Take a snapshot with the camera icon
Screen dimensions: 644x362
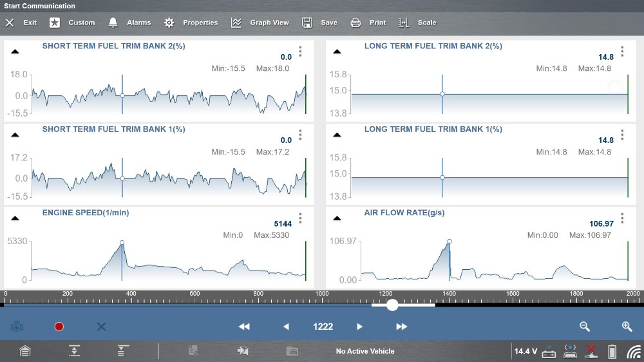coord(17,327)
